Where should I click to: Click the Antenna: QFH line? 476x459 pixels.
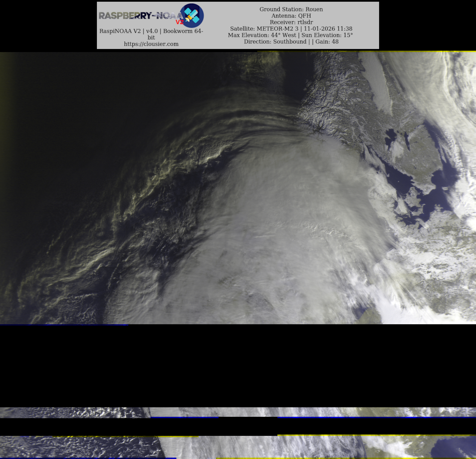tap(291, 16)
